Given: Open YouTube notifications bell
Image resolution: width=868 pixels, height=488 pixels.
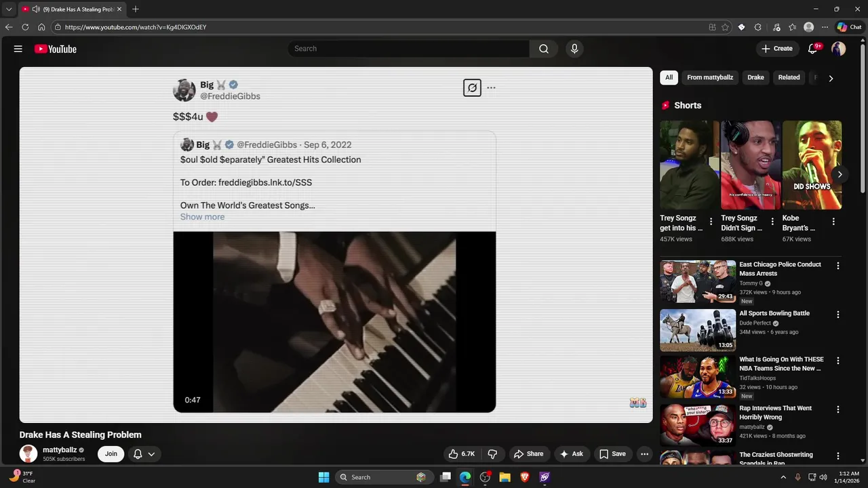Looking at the screenshot, I should pyautogui.click(x=813, y=49).
